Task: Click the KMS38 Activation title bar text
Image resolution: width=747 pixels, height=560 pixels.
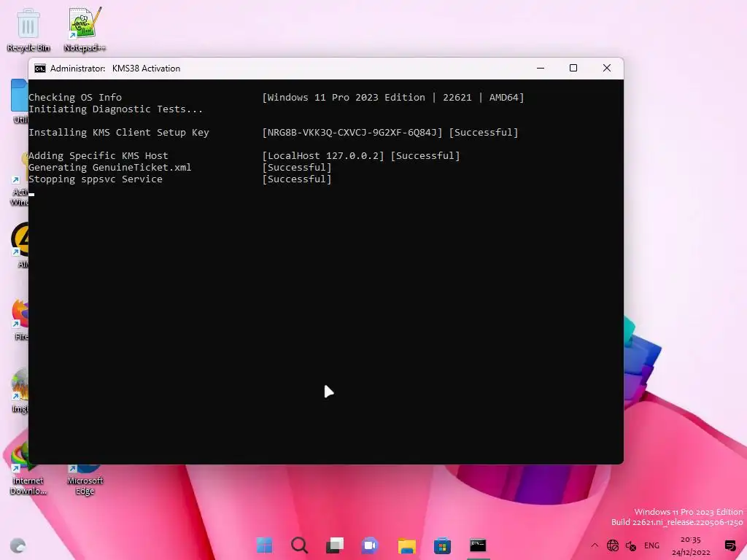Action: point(146,69)
